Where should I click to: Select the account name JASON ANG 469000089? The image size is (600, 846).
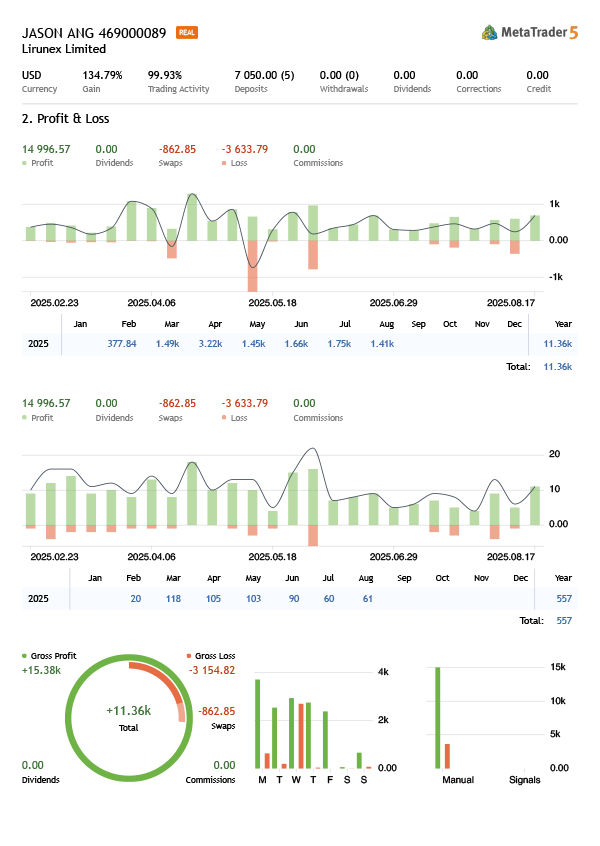tap(94, 33)
